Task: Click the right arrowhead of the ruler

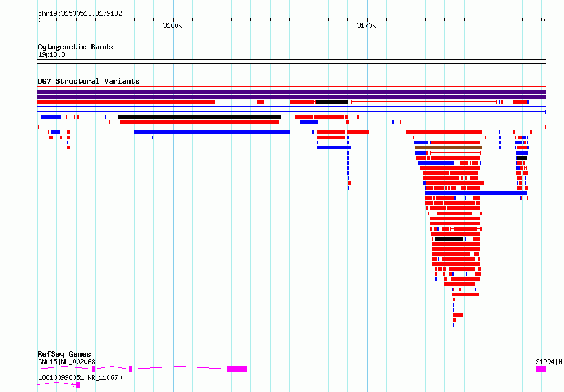Action: [544, 20]
